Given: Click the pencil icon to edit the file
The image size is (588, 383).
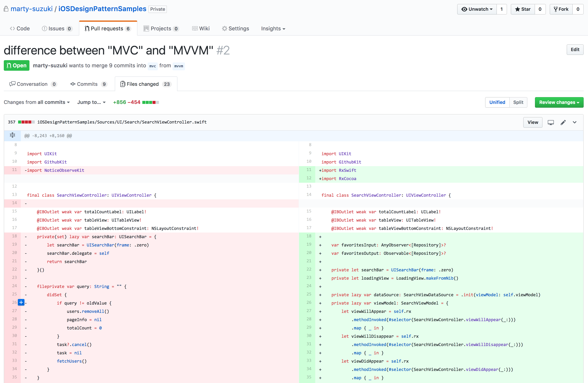Looking at the screenshot, I should coord(563,122).
